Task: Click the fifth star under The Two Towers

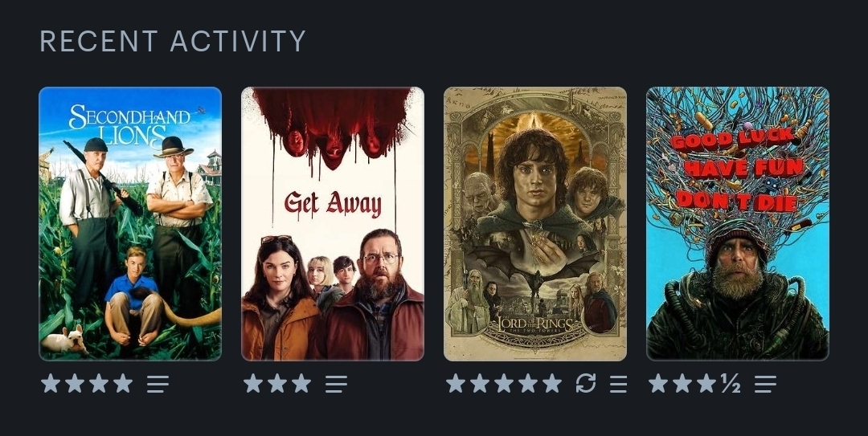Action: [552, 383]
